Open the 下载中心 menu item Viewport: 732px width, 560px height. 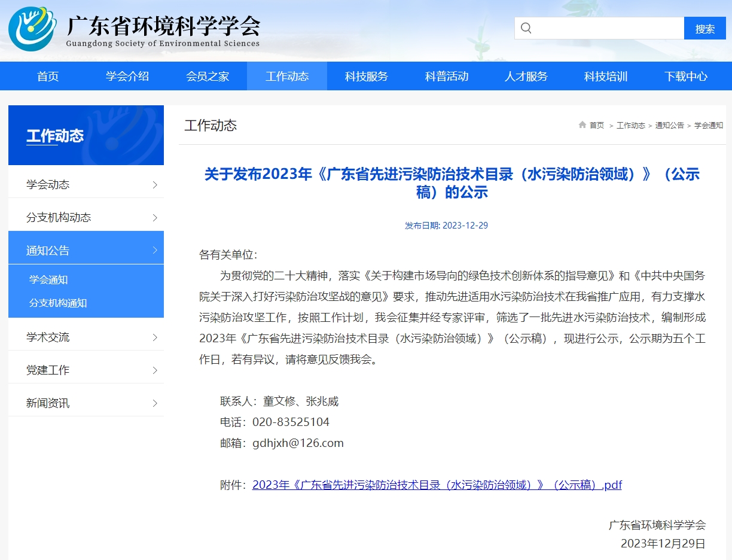[x=685, y=77]
